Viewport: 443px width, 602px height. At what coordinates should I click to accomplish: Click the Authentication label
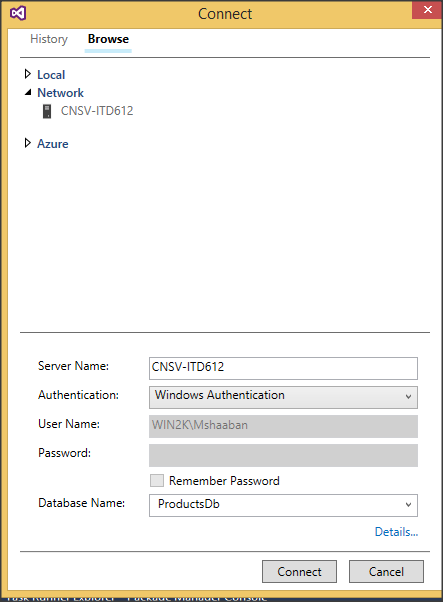click(78, 395)
